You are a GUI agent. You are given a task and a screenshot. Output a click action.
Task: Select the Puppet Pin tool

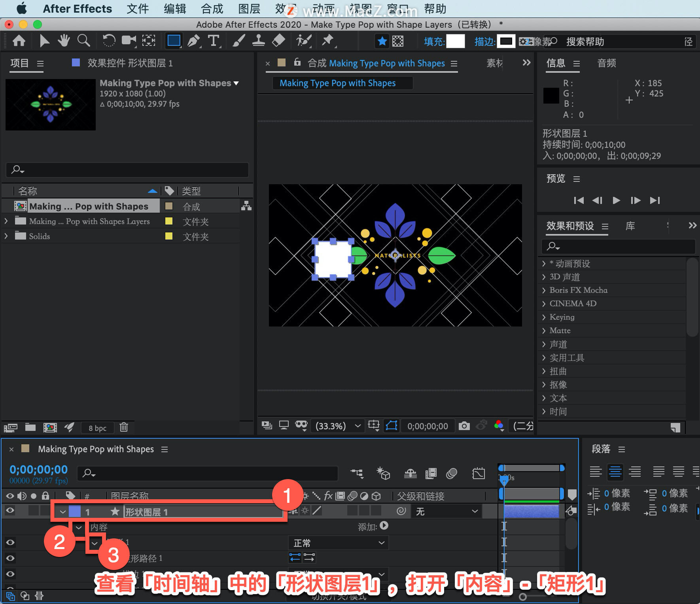[328, 41]
